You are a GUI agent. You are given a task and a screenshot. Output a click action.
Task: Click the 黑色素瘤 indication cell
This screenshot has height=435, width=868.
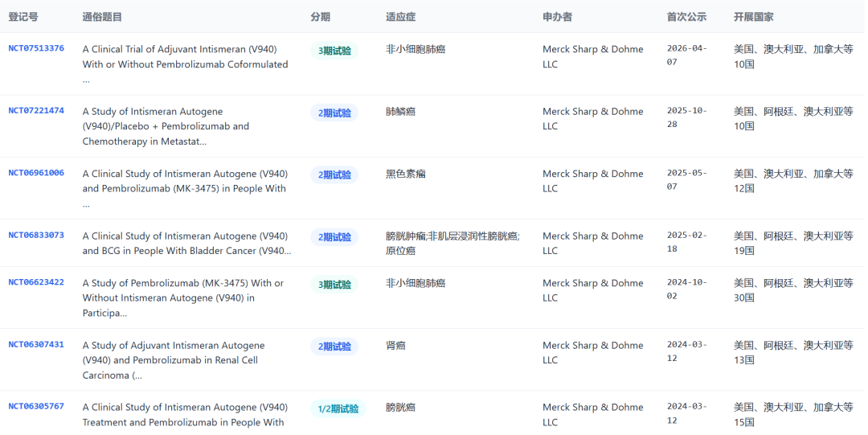(405, 174)
